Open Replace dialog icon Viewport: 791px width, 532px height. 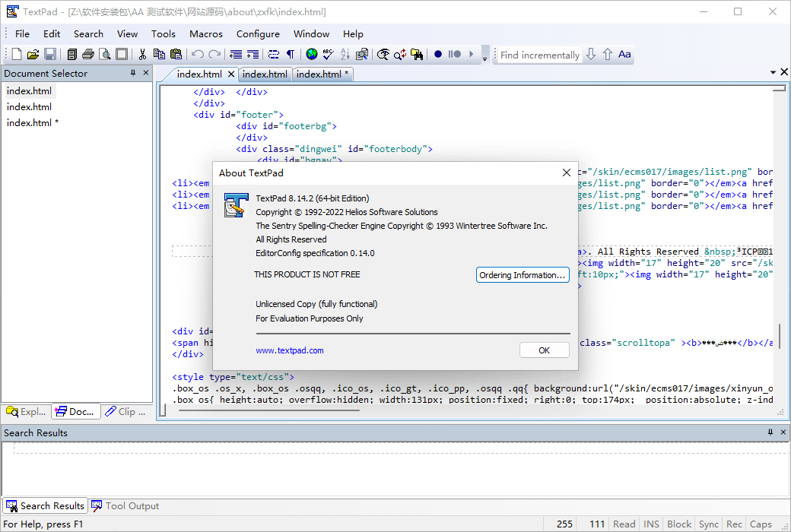pos(400,54)
